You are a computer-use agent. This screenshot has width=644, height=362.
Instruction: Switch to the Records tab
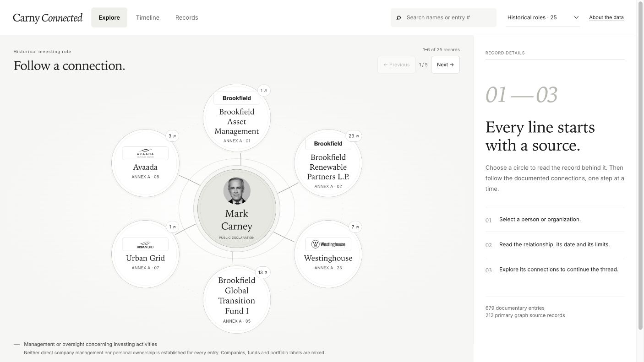186,17
